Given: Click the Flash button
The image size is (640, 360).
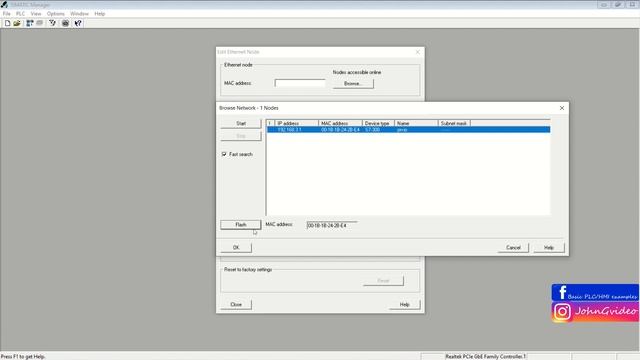Looking at the screenshot, I should (x=241, y=224).
